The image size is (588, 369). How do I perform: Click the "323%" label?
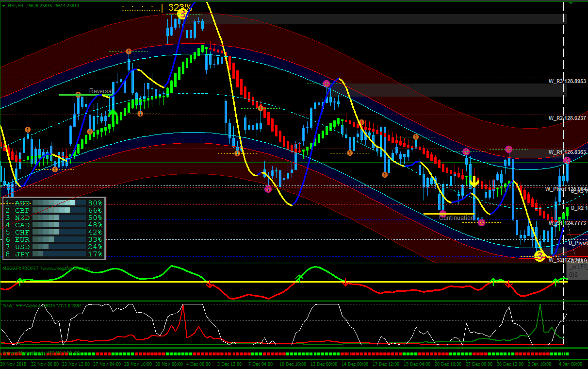(180, 8)
